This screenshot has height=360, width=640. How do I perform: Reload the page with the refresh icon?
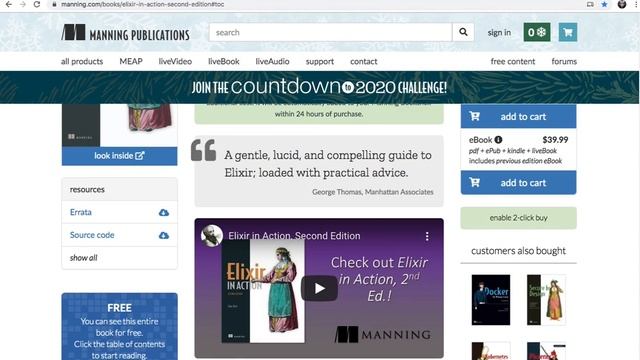tap(37, 4)
